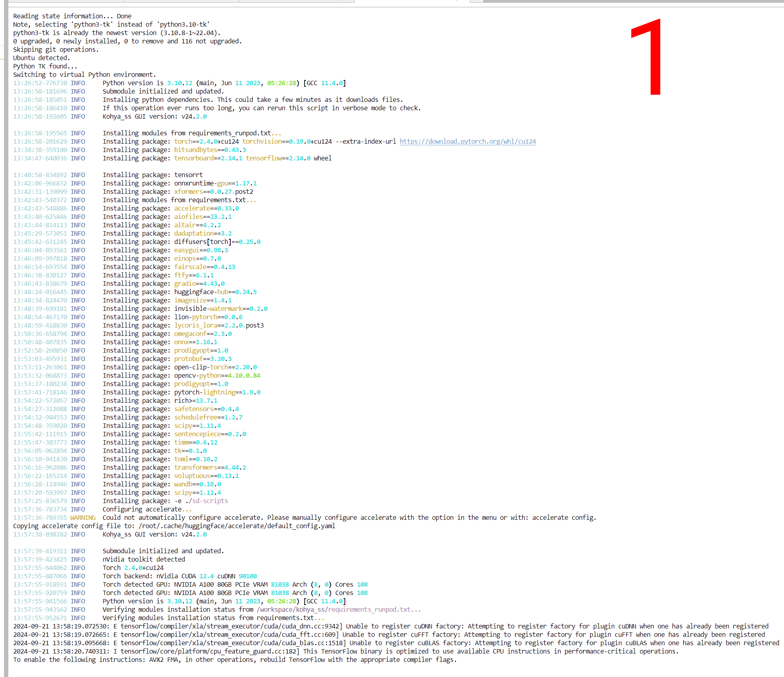784x677 pixels.
Task: Click the transformers==4.44.2 package entry
Action: 210,467
